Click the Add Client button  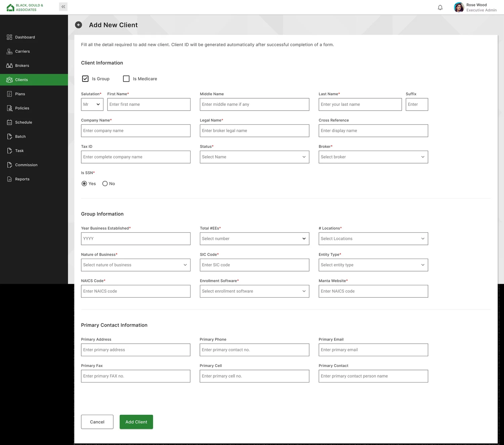click(136, 422)
